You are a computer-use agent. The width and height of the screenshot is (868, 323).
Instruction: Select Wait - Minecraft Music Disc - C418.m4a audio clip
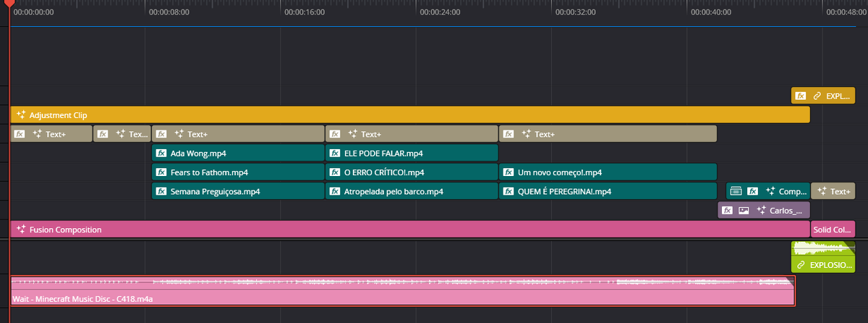tap(402, 291)
